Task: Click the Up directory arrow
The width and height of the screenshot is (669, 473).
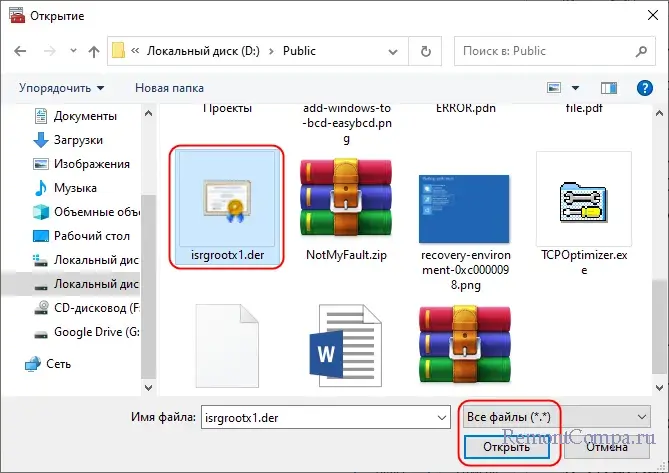Action: pos(93,51)
